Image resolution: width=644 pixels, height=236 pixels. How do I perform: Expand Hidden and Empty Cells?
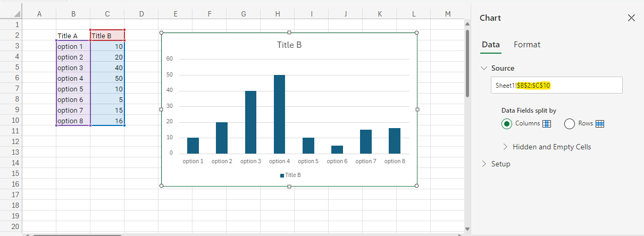[505, 147]
